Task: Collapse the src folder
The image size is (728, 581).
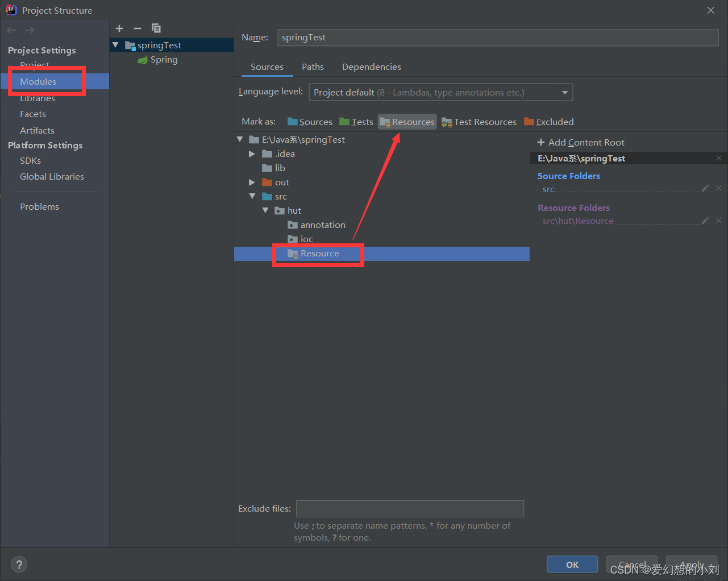Action: tap(252, 196)
